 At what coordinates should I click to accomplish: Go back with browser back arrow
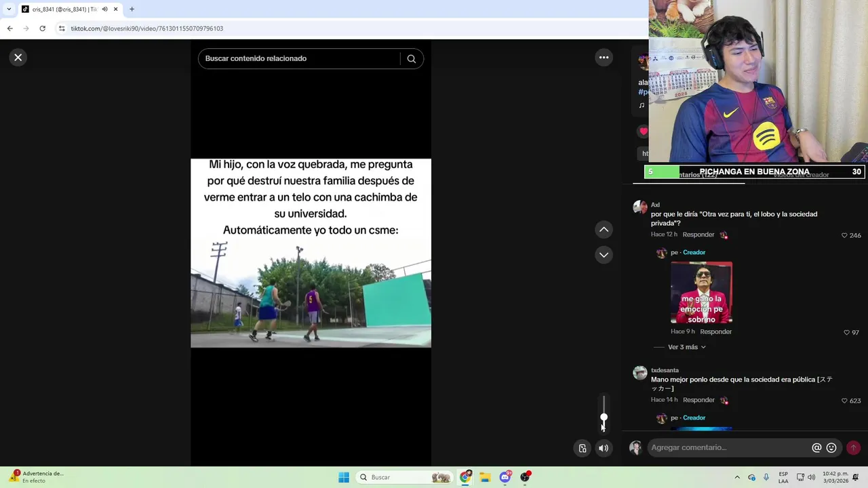9,28
